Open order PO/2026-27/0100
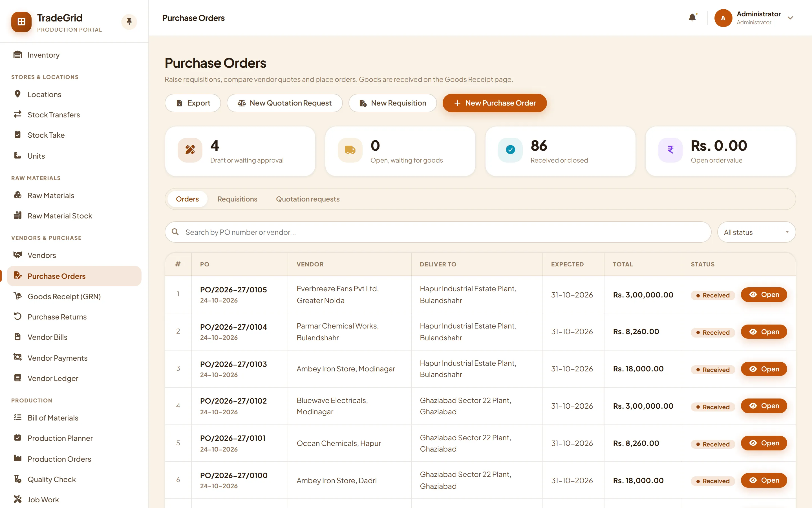 [x=764, y=480]
